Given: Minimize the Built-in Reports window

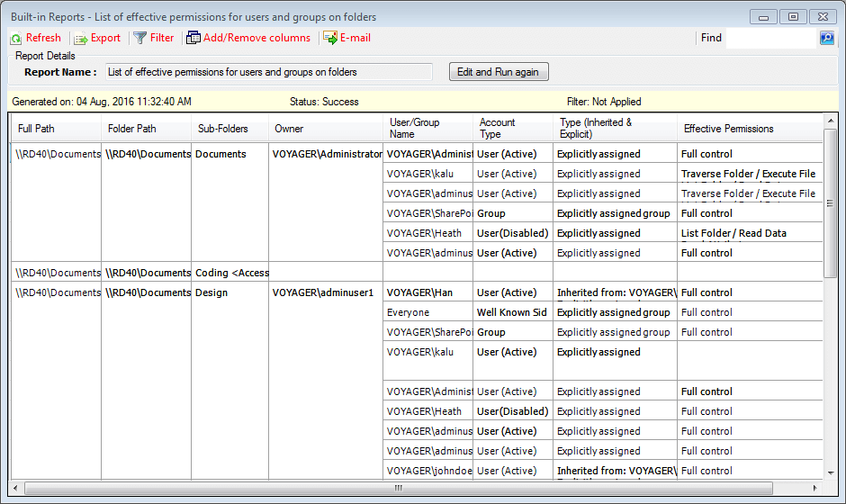Looking at the screenshot, I should 763,17.
